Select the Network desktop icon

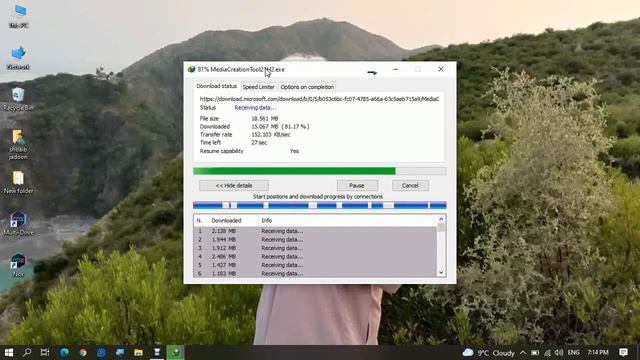(x=18, y=58)
